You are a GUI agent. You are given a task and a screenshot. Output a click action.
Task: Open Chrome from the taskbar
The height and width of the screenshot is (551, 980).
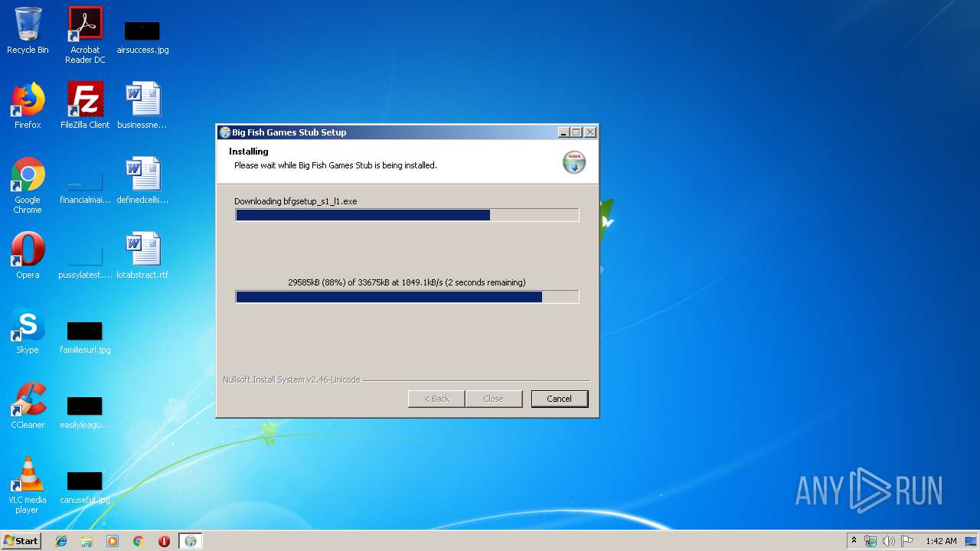(x=138, y=541)
